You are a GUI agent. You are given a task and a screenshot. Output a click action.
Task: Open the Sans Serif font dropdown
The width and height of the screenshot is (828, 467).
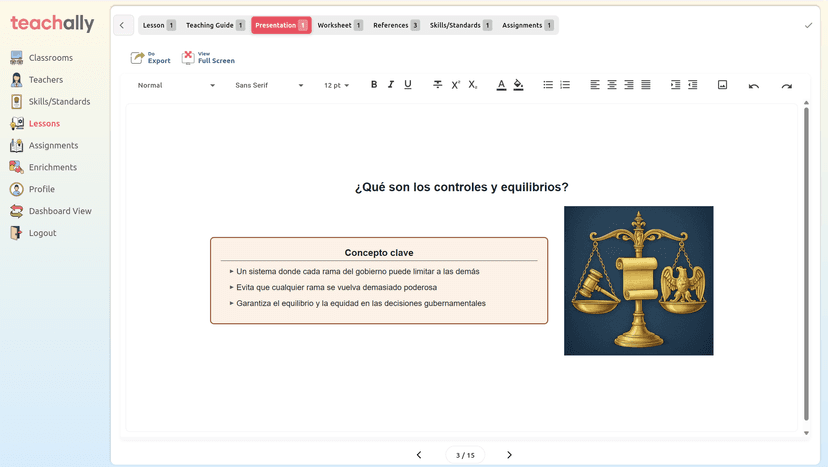[x=269, y=85]
